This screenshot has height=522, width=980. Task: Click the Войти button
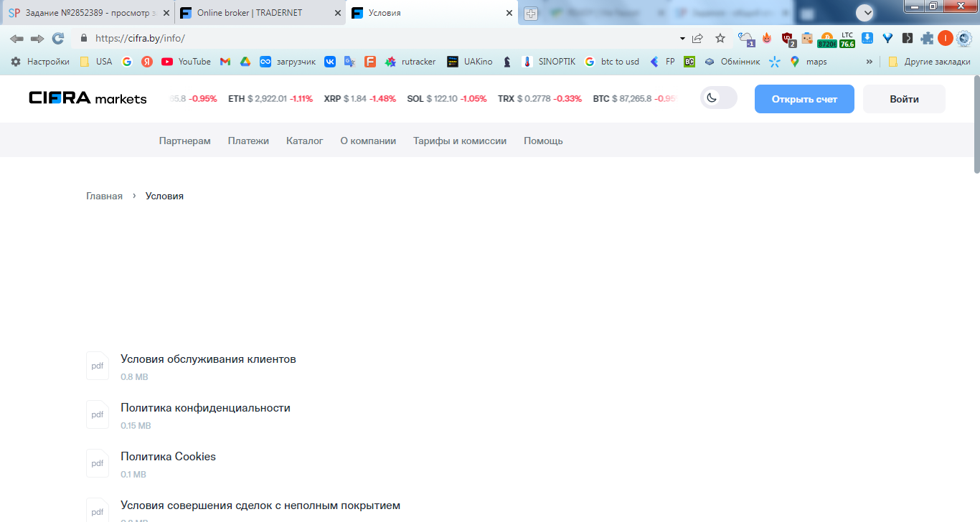904,99
